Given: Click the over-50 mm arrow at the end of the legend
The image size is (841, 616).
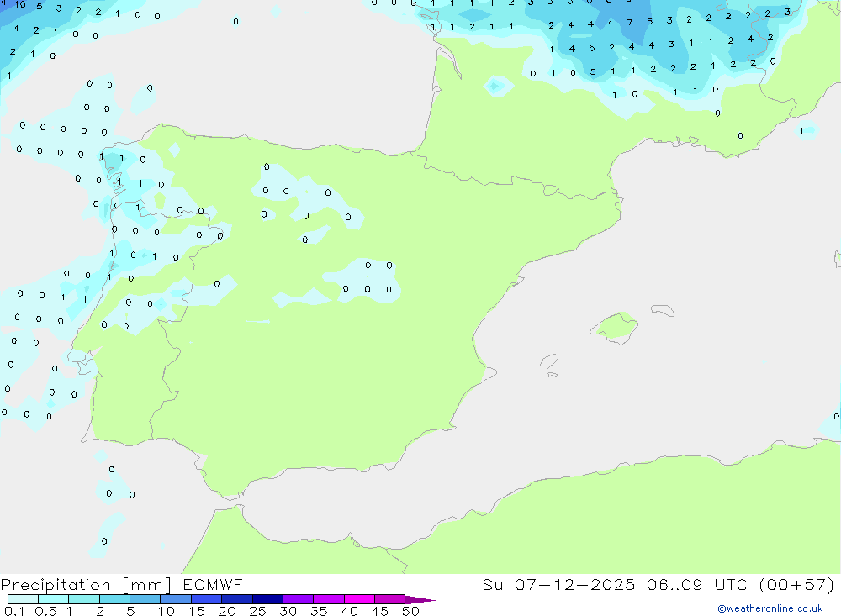Looking at the screenshot, I should pos(420,599).
